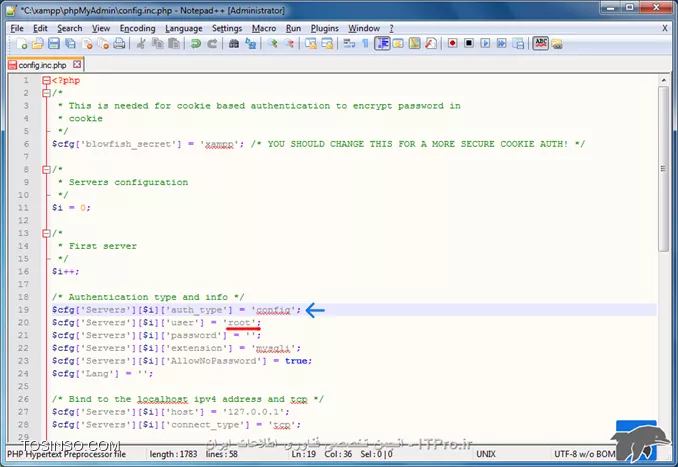Open the File menu
This screenshot has height=467, width=678.
pyautogui.click(x=17, y=29)
